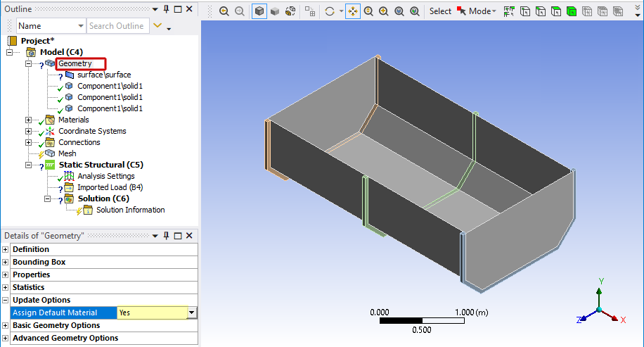Expand the Materials tree node
The width and height of the screenshot is (644, 347).
(x=29, y=120)
